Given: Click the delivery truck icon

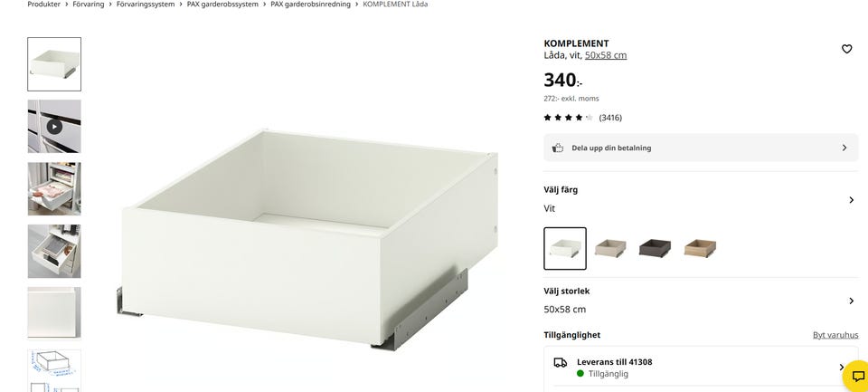Looking at the screenshot, I should tap(561, 363).
